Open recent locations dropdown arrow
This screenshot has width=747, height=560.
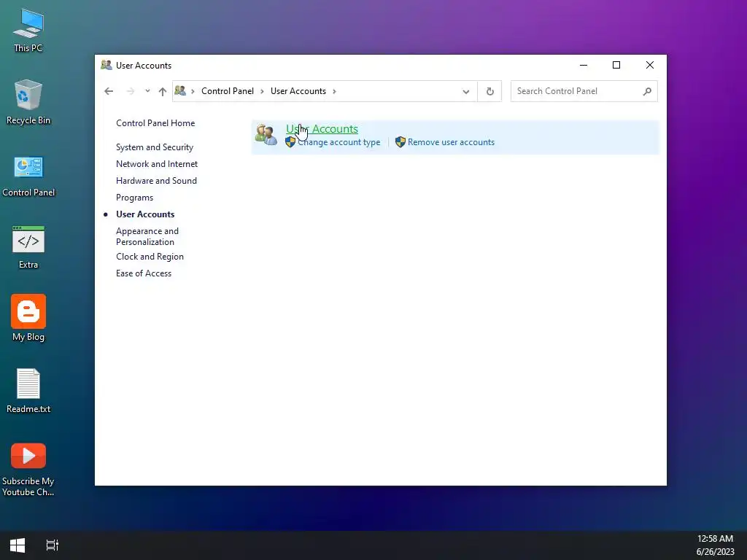coord(147,91)
